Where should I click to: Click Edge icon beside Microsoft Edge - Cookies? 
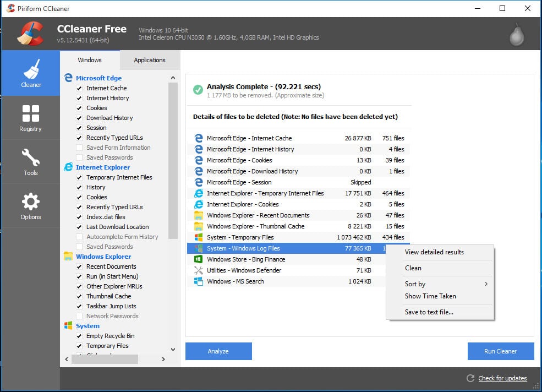pos(199,160)
